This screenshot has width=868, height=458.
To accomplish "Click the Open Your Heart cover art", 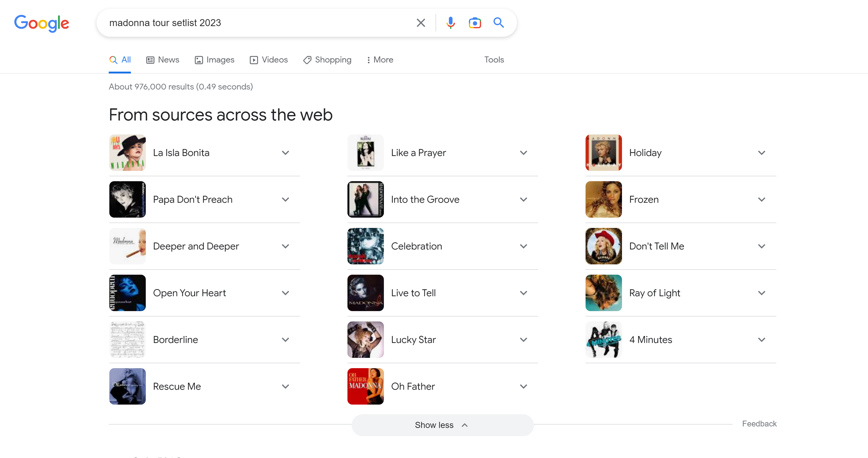I will pos(127,293).
